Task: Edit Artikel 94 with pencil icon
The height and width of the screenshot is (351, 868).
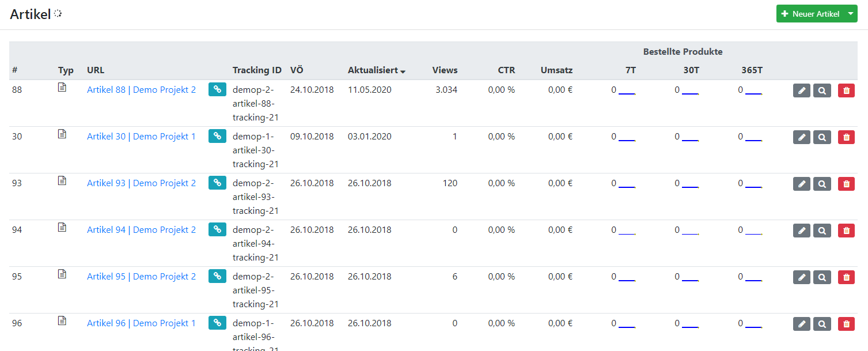Action: pyautogui.click(x=802, y=231)
